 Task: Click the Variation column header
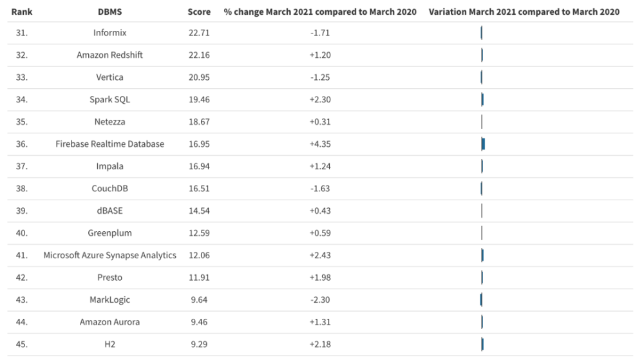(x=524, y=12)
